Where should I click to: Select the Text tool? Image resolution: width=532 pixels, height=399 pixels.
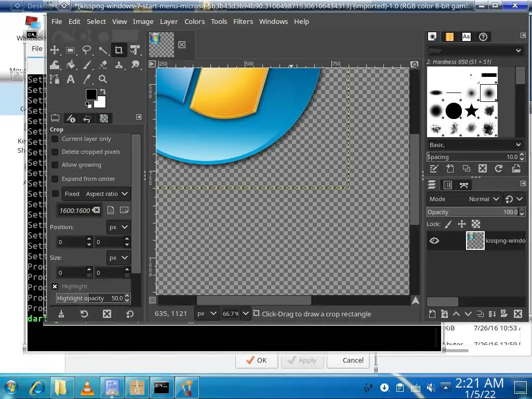[x=71, y=79]
